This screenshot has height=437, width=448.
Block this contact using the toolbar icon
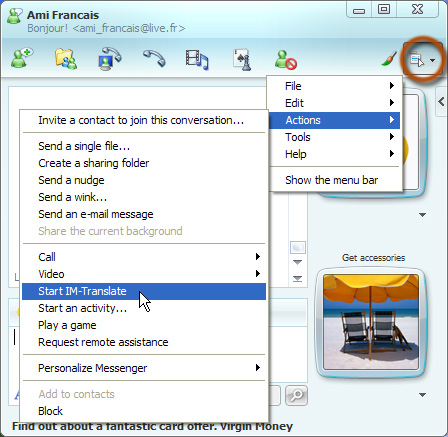286,60
